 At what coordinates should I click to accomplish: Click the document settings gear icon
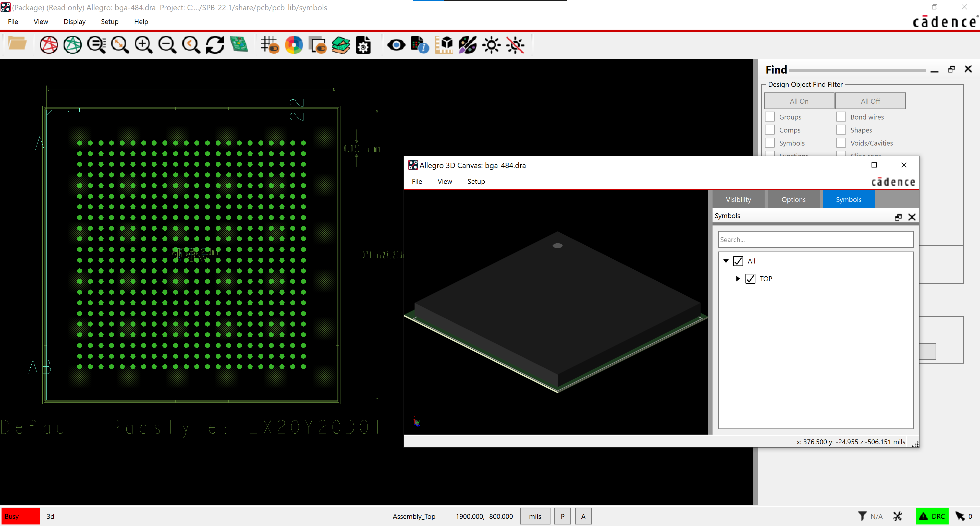[363, 45]
